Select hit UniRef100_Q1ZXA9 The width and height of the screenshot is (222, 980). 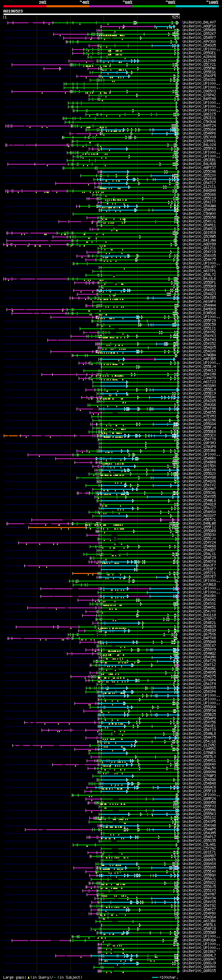coord(199,60)
